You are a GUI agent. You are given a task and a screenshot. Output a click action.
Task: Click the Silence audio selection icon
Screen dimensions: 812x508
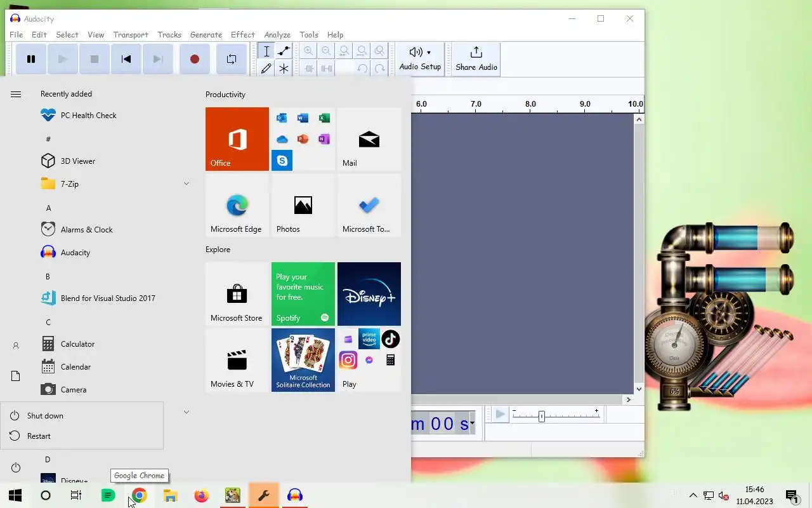coord(326,68)
